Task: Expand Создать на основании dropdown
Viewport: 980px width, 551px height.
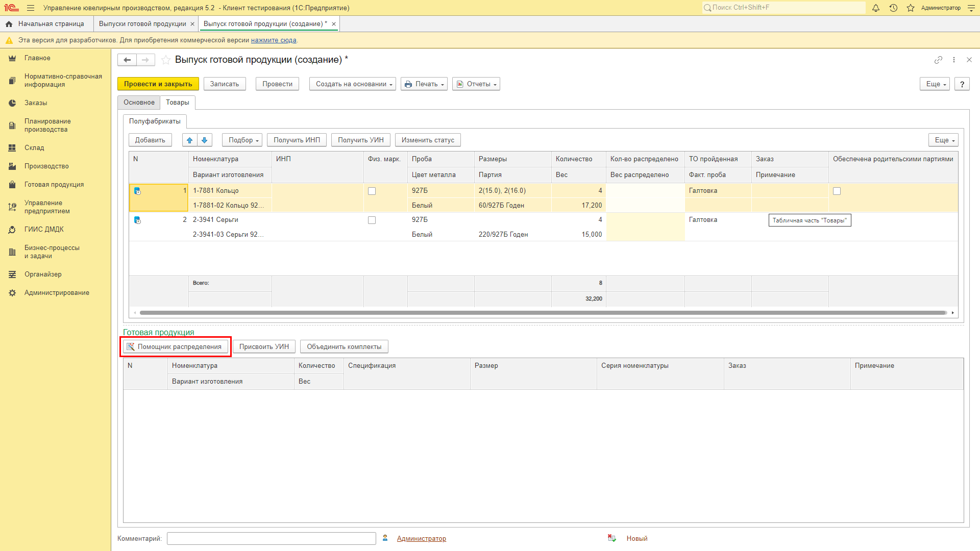Action: click(x=353, y=84)
